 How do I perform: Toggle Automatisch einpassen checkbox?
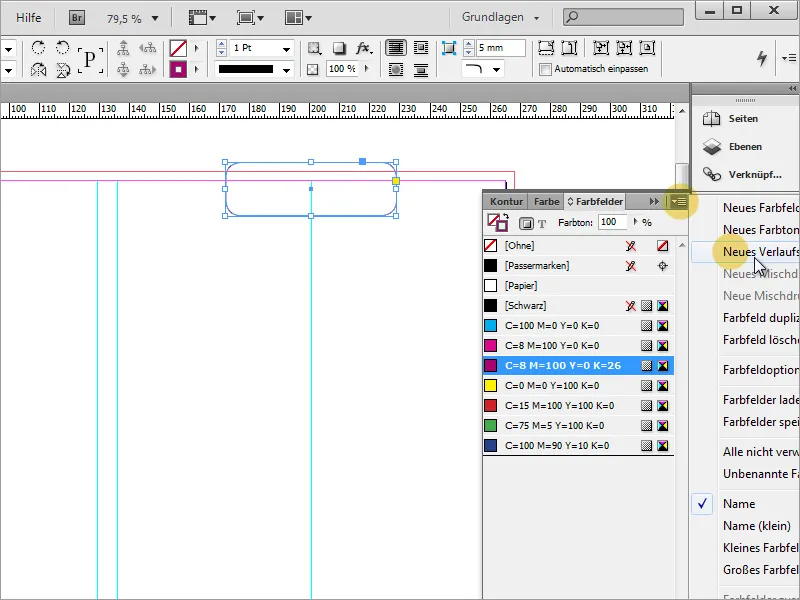(545, 69)
